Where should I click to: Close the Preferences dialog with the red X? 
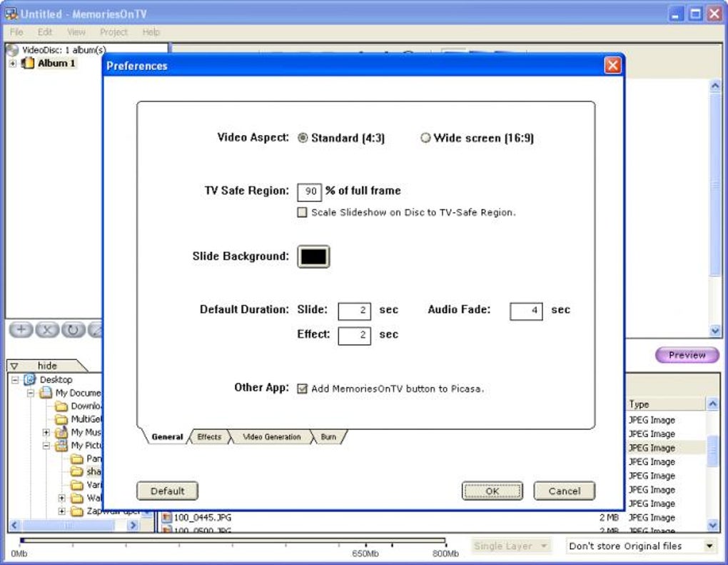point(612,66)
